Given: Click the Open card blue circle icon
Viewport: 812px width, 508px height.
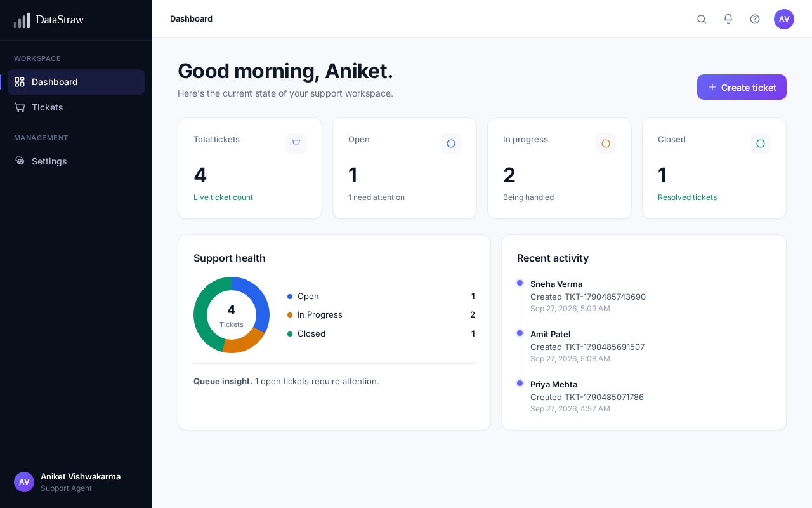Looking at the screenshot, I should 451,144.
